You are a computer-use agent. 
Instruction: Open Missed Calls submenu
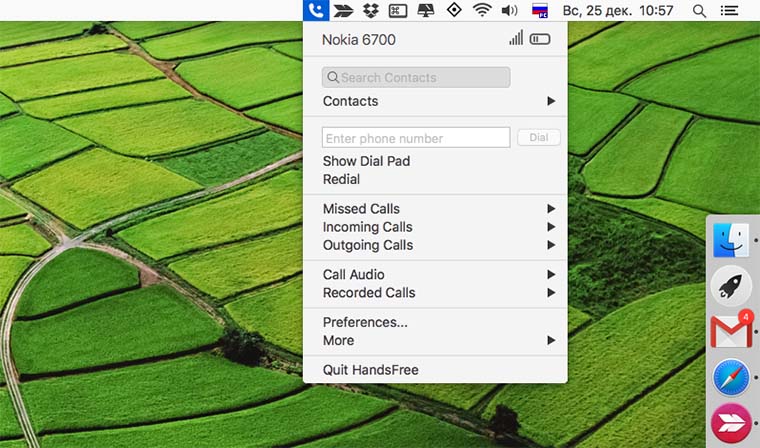pos(435,208)
